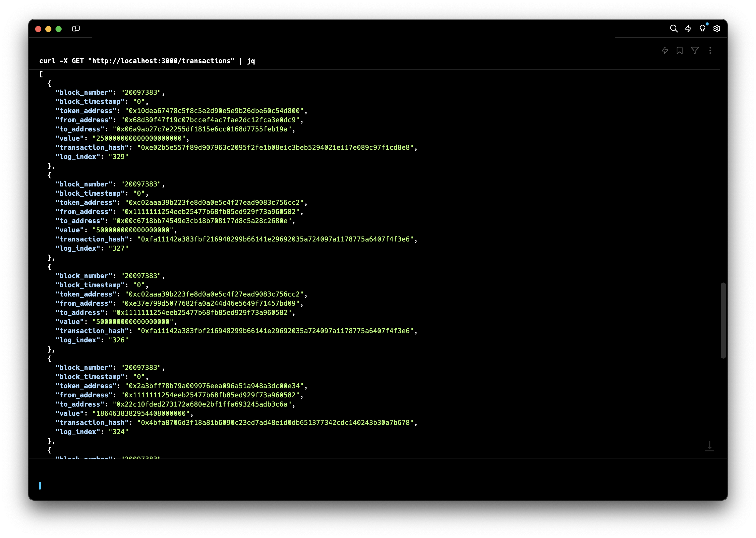Click token_address 0x2a3bff78b79a009976eea096a51a948a3dc00e34

click(214, 386)
